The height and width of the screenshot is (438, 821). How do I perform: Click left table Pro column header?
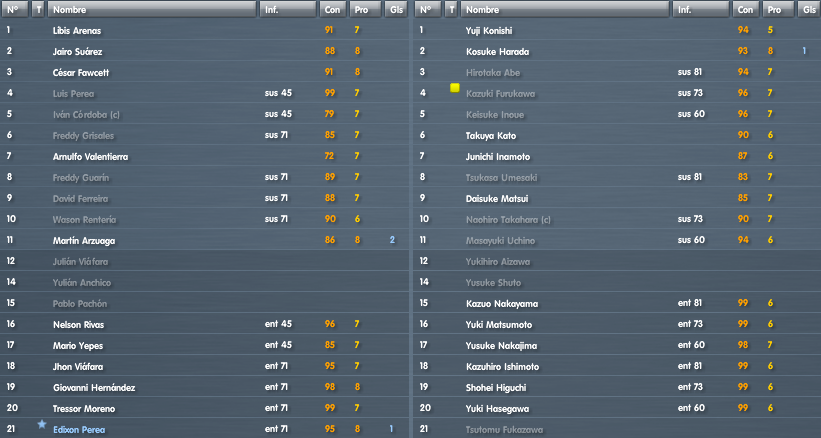click(x=365, y=9)
